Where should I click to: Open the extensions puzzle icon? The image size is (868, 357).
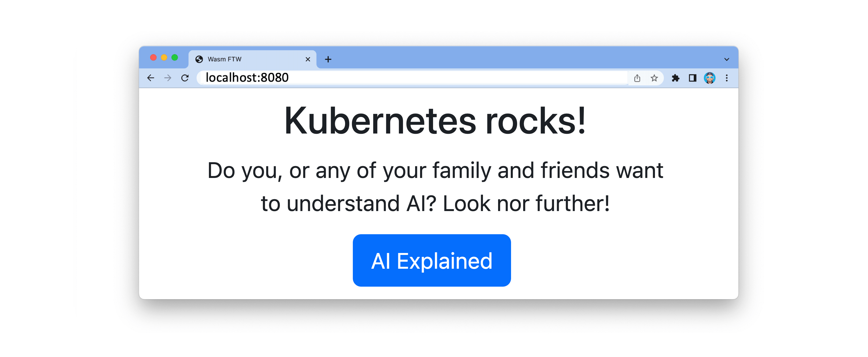[675, 78]
